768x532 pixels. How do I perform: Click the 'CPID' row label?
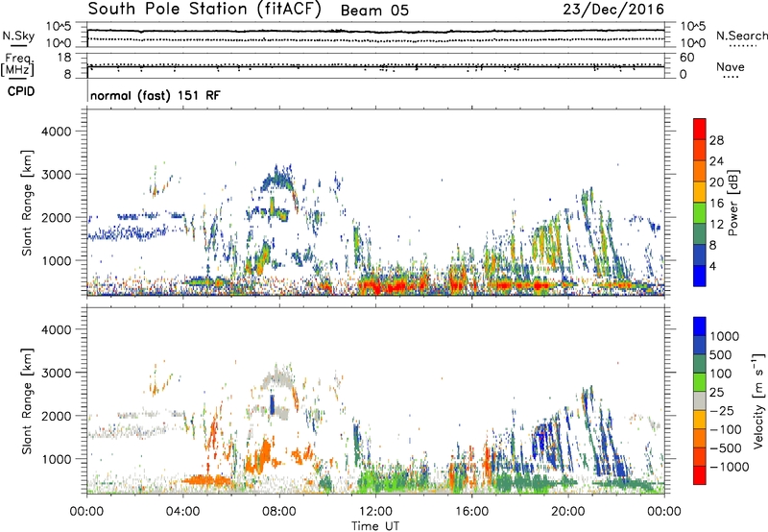21,91
